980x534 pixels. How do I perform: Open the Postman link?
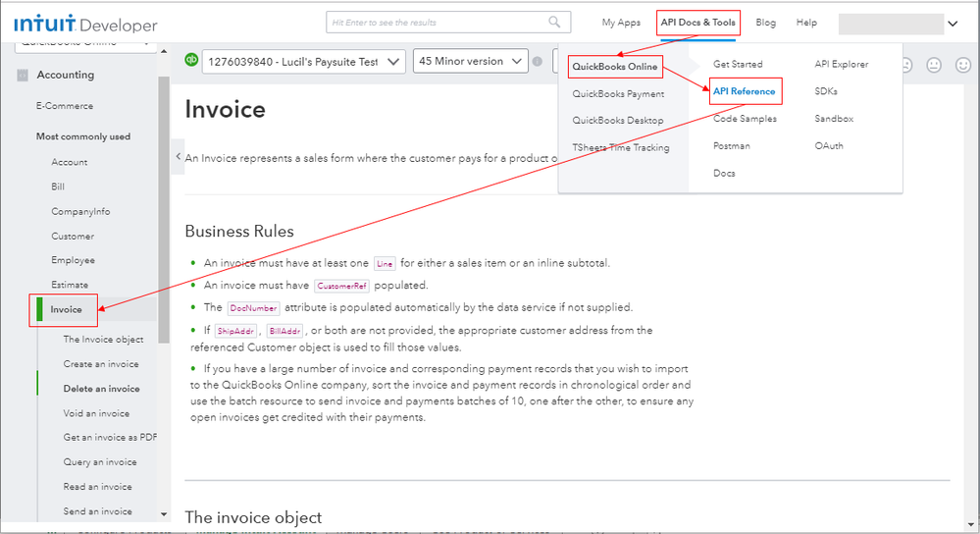731,145
